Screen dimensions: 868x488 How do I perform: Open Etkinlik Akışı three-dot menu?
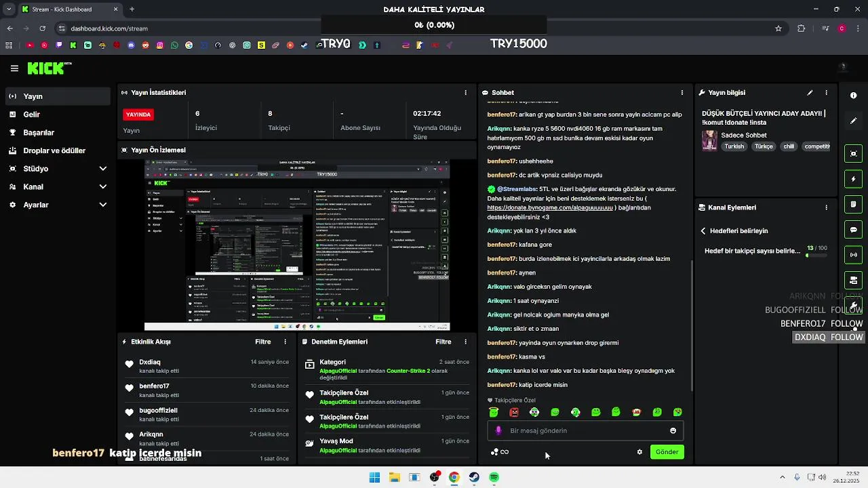[285, 342]
